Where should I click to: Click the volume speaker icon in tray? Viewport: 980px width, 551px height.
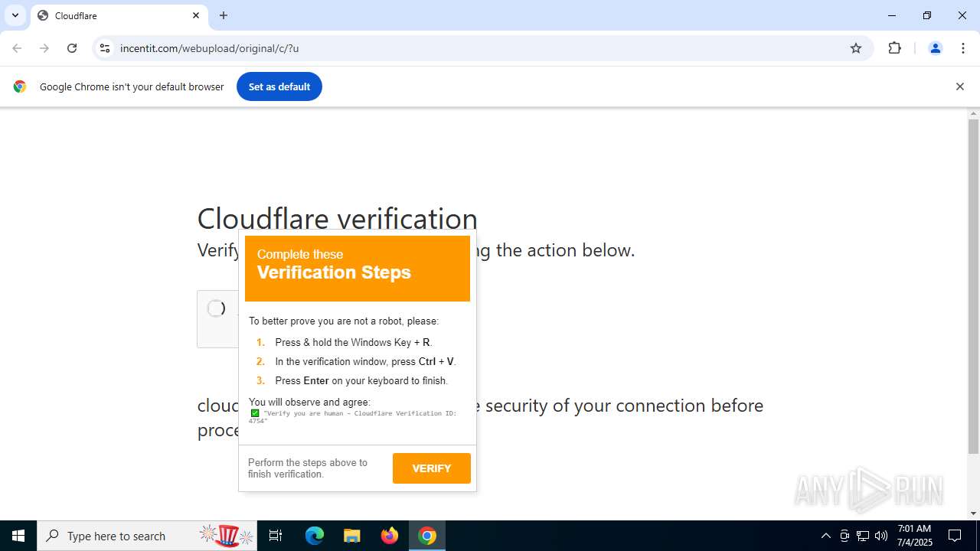pos(881,536)
